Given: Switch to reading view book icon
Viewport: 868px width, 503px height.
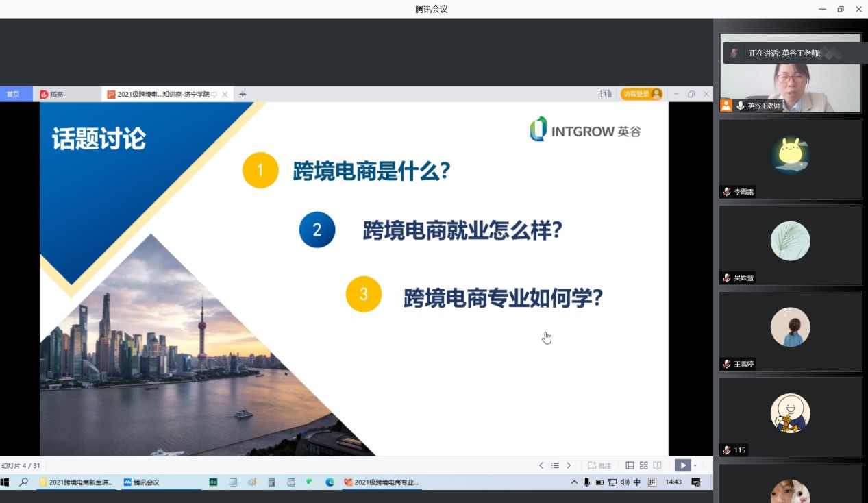Looking at the screenshot, I should pos(657,465).
